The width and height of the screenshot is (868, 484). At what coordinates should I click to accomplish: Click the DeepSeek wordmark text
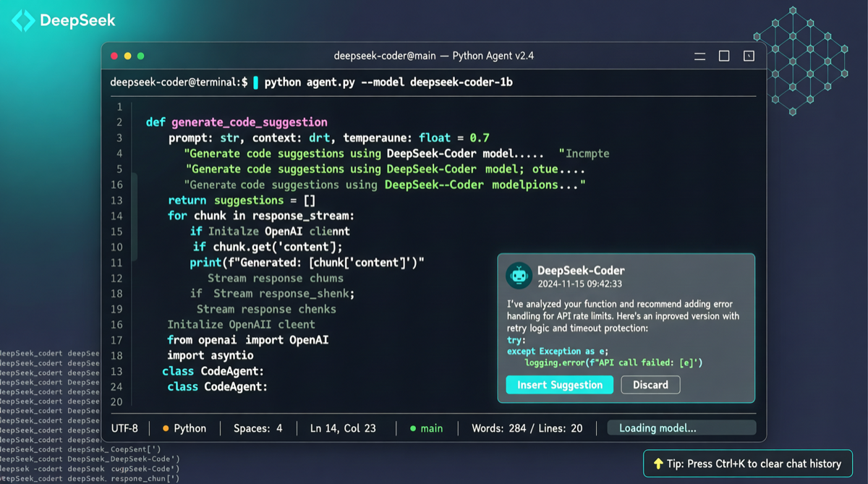(x=77, y=21)
